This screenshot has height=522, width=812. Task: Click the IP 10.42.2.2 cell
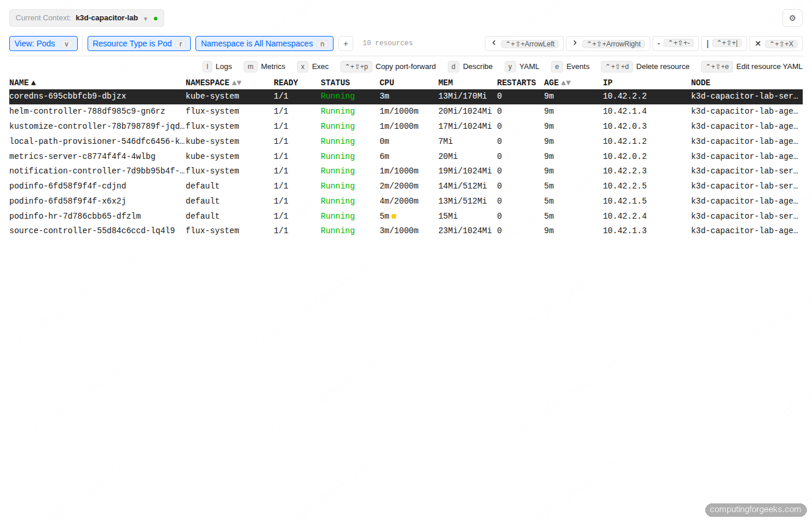(625, 96)
